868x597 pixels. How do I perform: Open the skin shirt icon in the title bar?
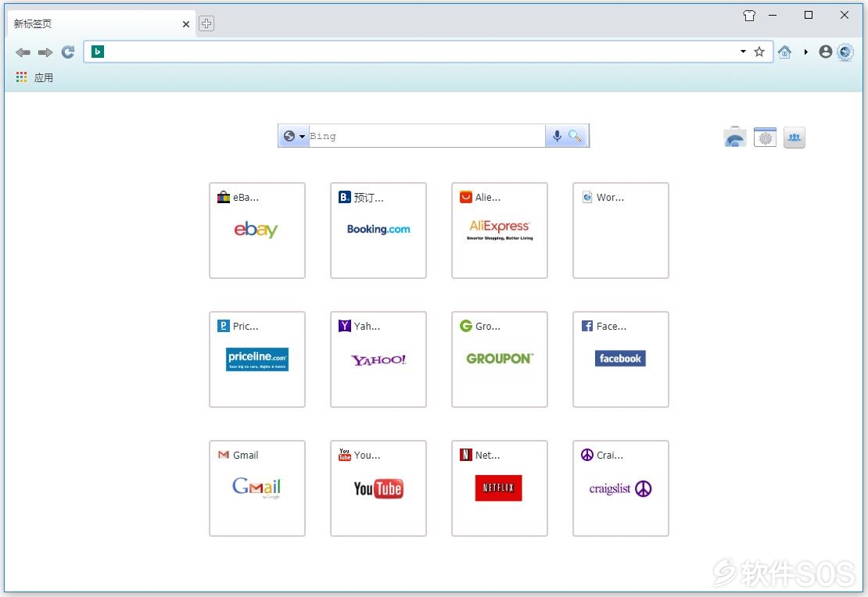click(x=749, y=16)
